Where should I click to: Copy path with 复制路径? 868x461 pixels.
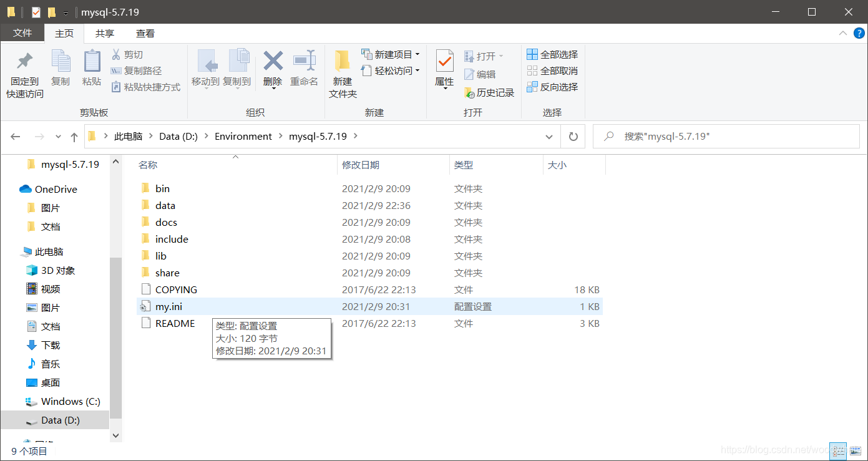click(136, 71)
